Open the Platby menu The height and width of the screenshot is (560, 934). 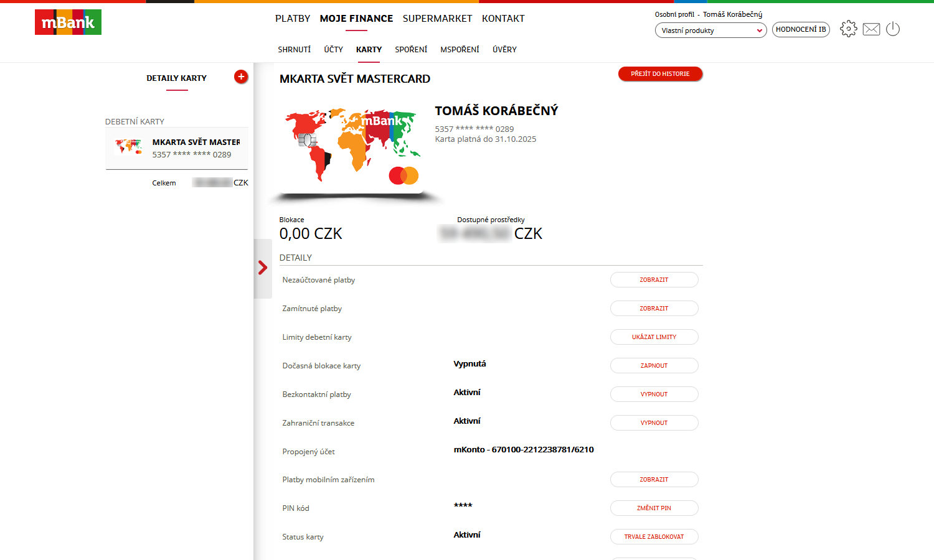click(x=293, y=19)
